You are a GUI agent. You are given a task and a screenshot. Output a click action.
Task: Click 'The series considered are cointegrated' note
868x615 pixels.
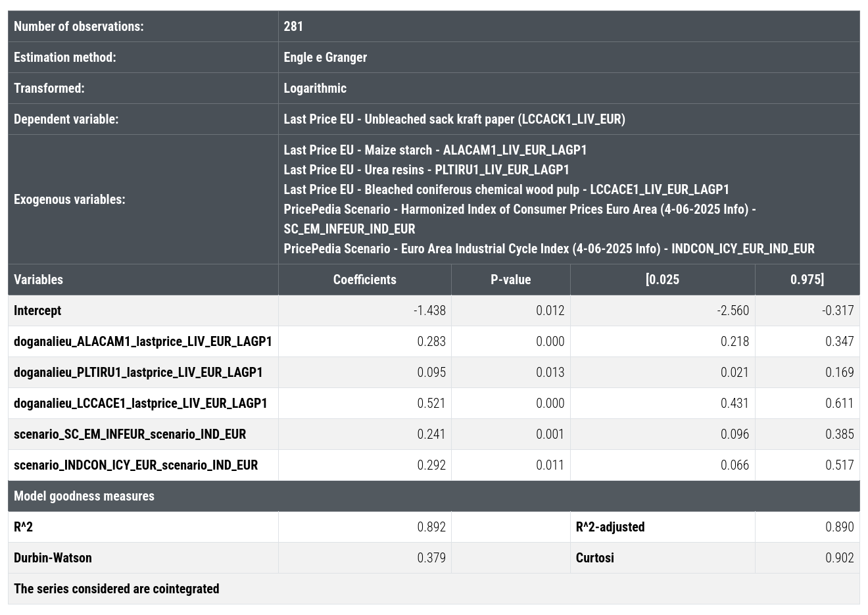click(116, 589)
